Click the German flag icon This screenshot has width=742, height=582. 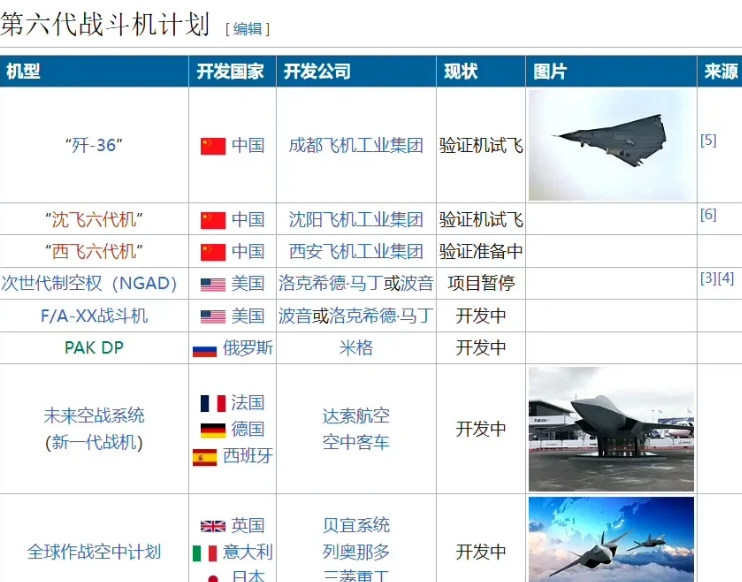point(213,430)
